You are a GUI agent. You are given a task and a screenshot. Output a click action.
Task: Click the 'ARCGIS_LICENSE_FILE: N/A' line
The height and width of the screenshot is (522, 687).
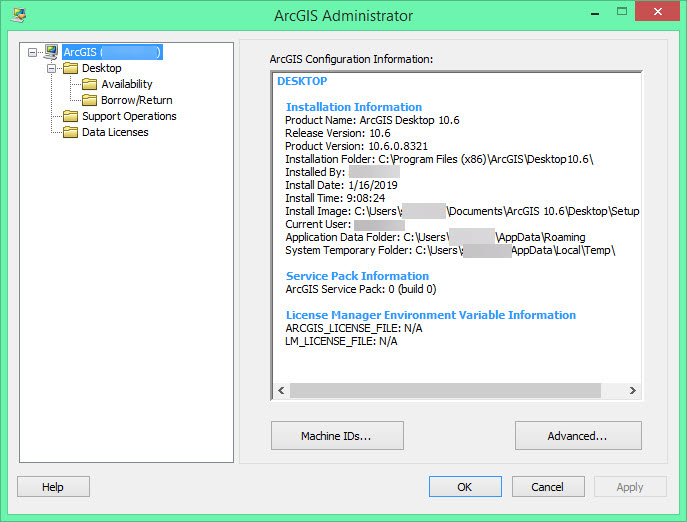pos(354,328)
